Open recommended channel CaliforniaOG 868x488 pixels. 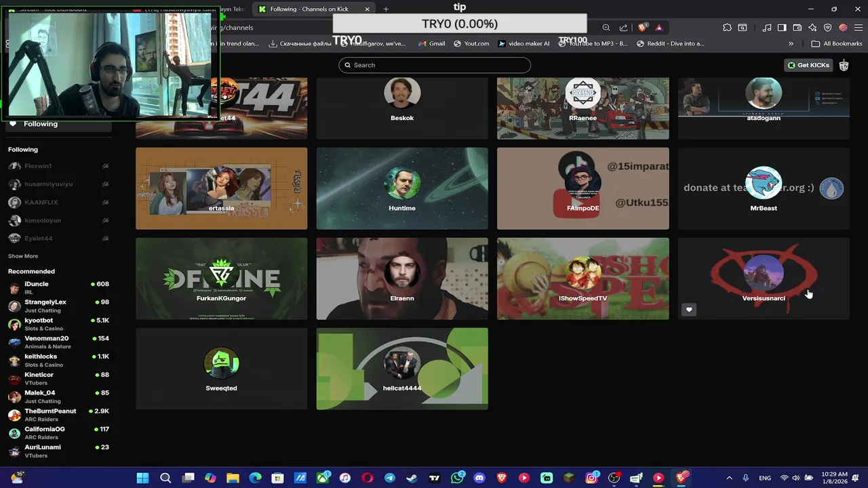point(58,433)
